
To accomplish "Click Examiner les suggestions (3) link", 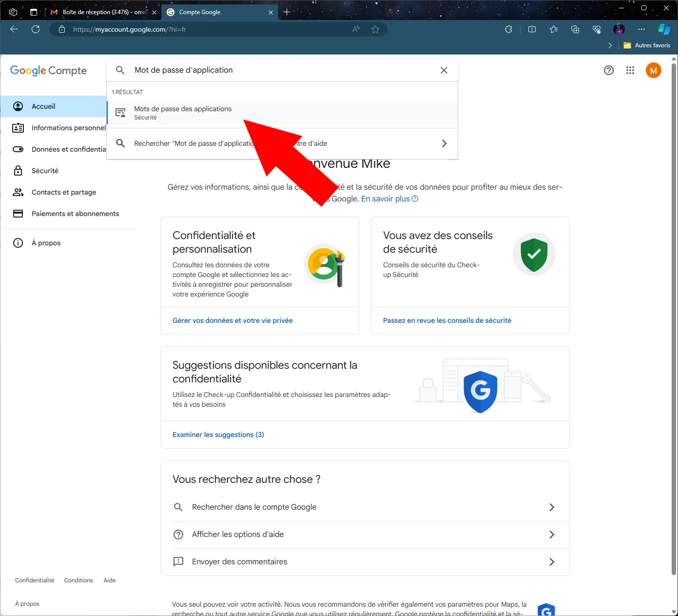I will click(x=218, y=435).
